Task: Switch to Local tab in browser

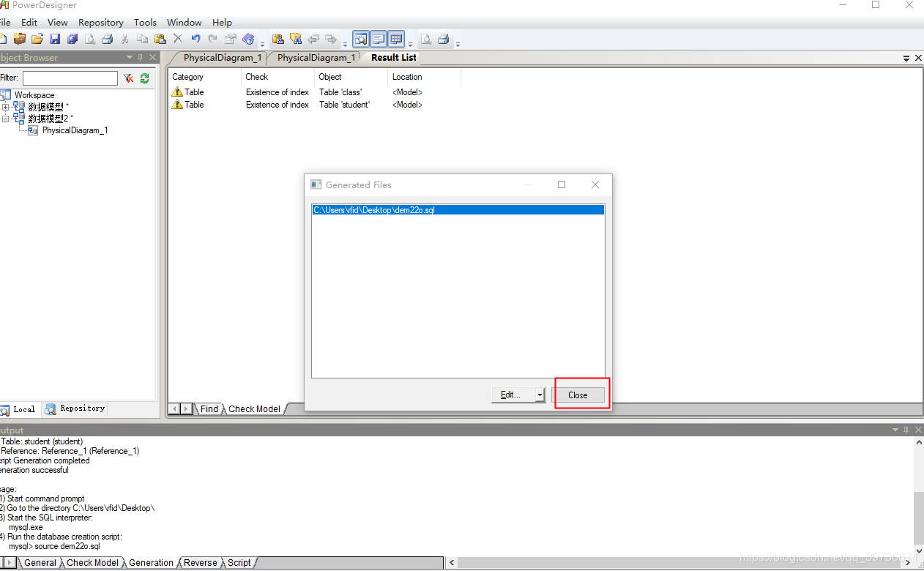Action: click(18, 409)
